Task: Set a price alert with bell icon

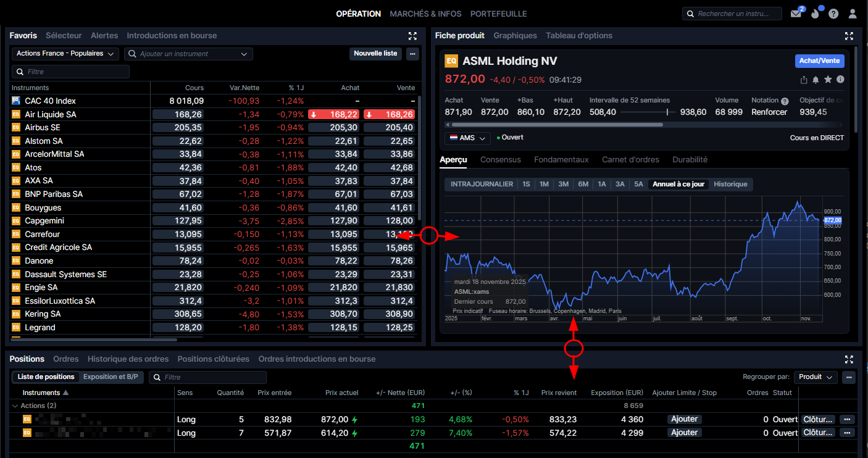Action: click(x=816, y=80)
